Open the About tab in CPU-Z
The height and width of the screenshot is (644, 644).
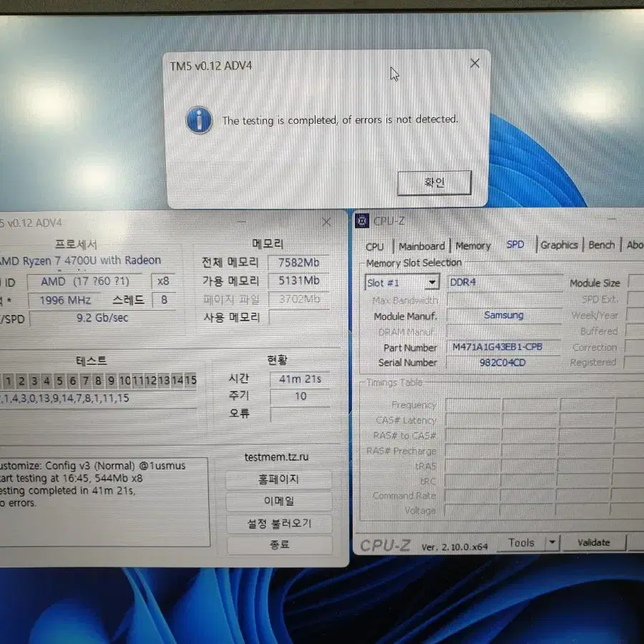tap(634, 245)
